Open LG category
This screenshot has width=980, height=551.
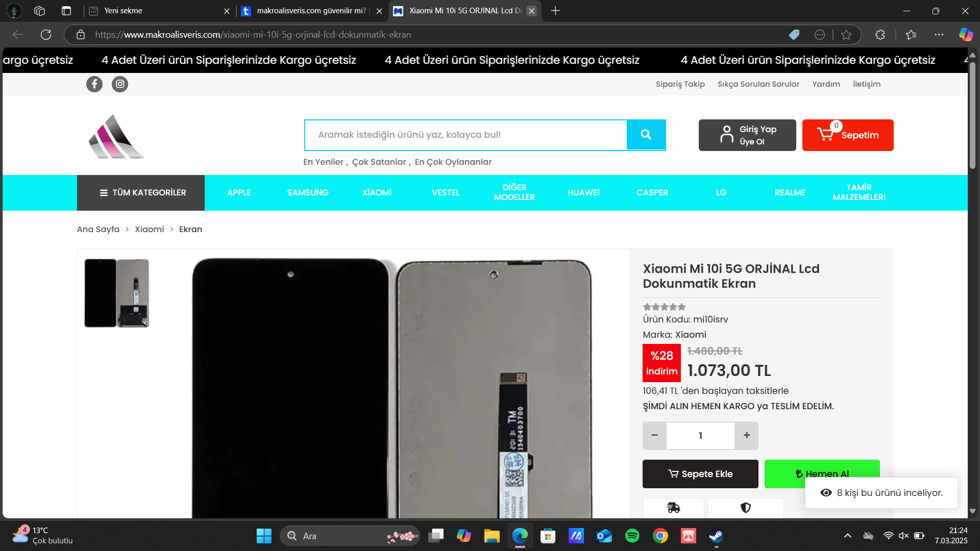(721, 193)
